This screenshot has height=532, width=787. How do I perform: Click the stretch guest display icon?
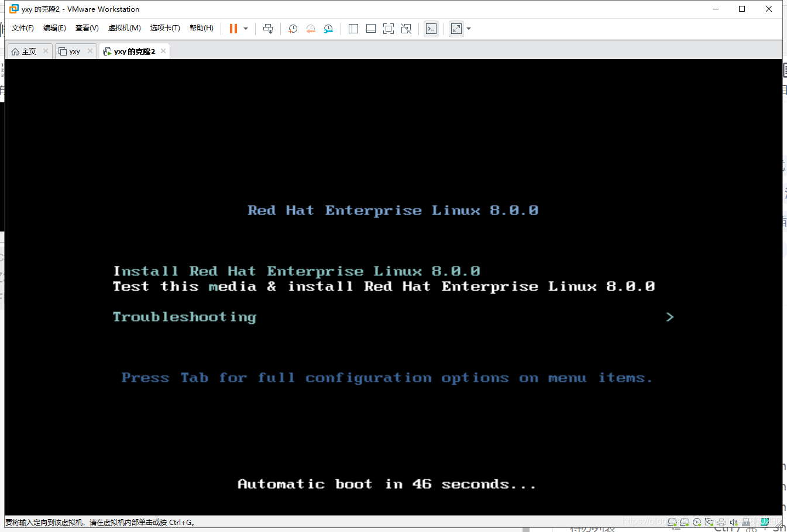coord(456,29)
